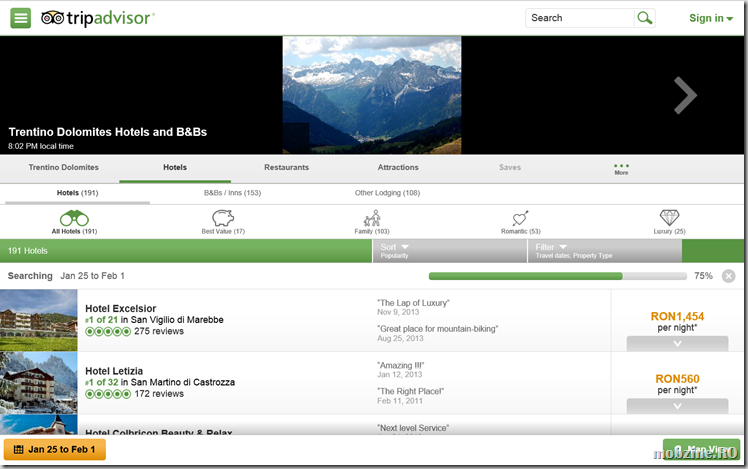Screen dimensions: 748x469
Task: Click "Trentino Dolomites Hotels and B&Bs" heading
Action: [108, 132]
